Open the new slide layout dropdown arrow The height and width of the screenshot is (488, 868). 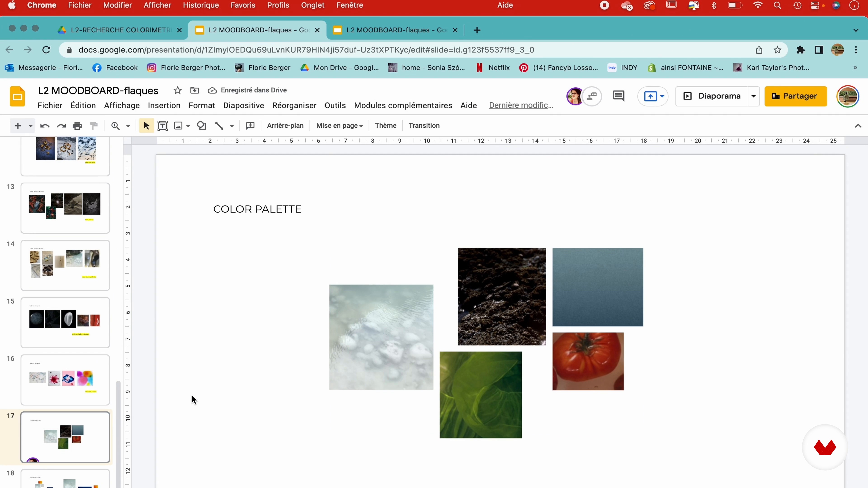(x=30, y=126)
